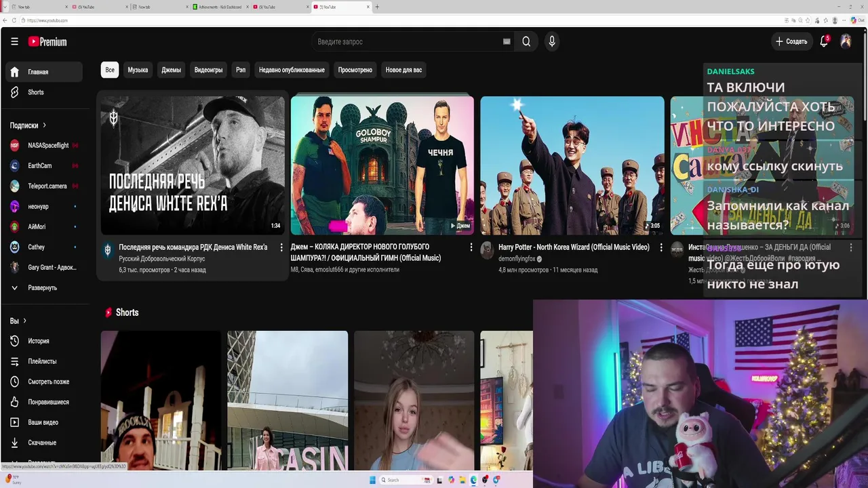Open options menu for Harry Potter video
Viewport: 868px width, 488px height.
click(x=660, y=247)
